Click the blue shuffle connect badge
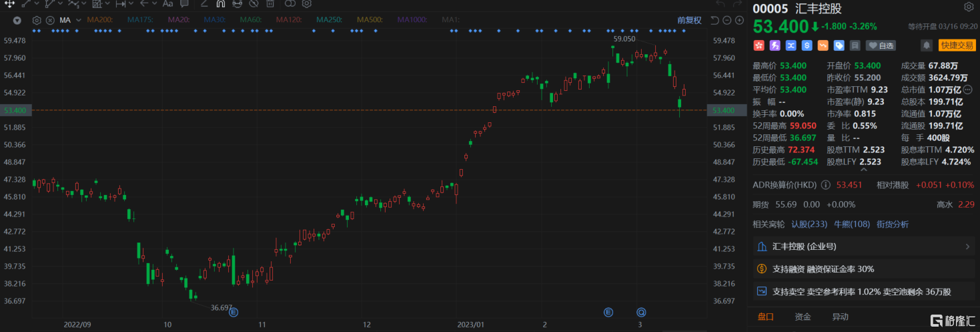The width and height of the screenshot is (980, 332). (791, 45)
